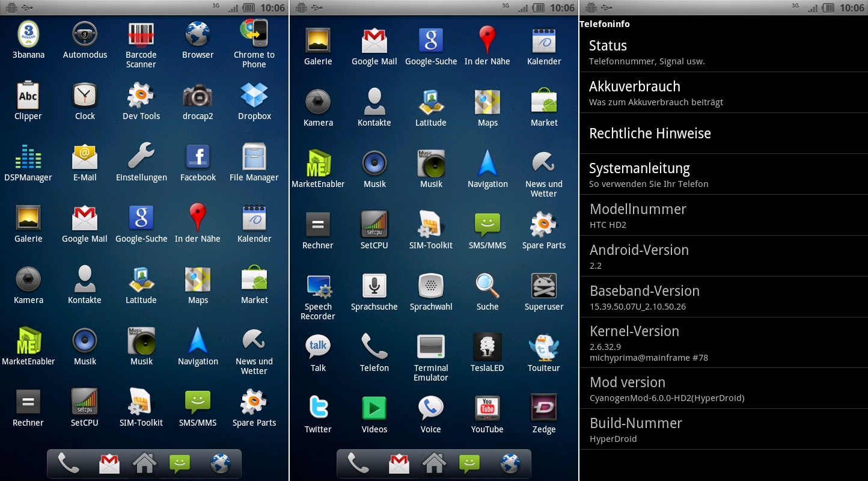This screenshot has width=868, height=481.
Task: Tap Gmail icon in middle screen dock
Action: 399,464
